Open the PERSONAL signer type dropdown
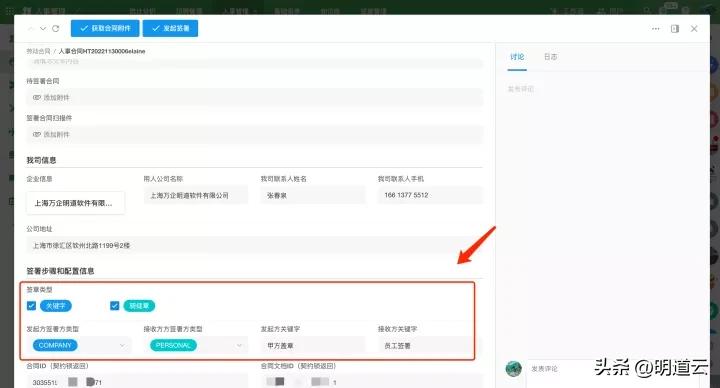The image size is (720, 388). [196, 345]
